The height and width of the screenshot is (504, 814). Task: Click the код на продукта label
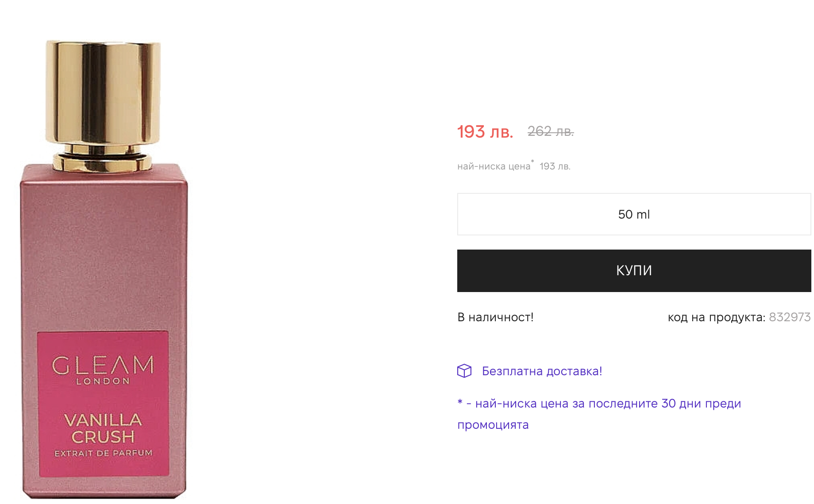[x=716, y=317]
